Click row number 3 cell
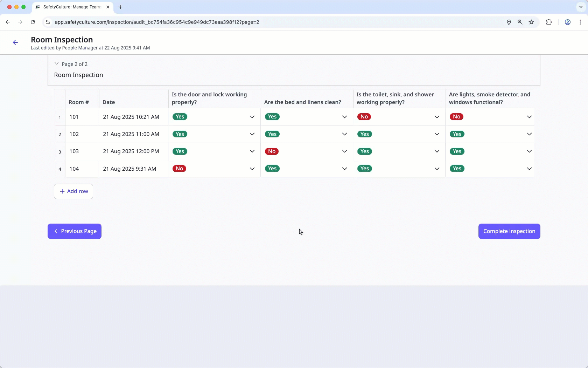 pos(60,152)
